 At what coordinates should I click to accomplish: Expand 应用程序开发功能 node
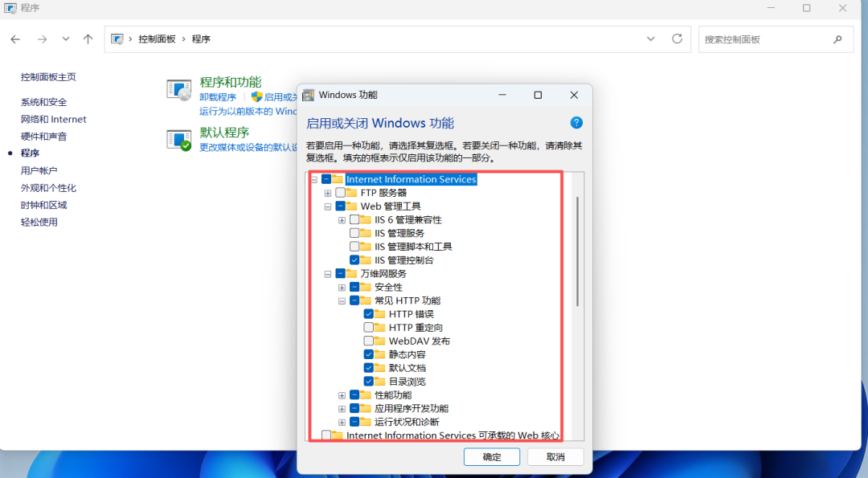342,409
